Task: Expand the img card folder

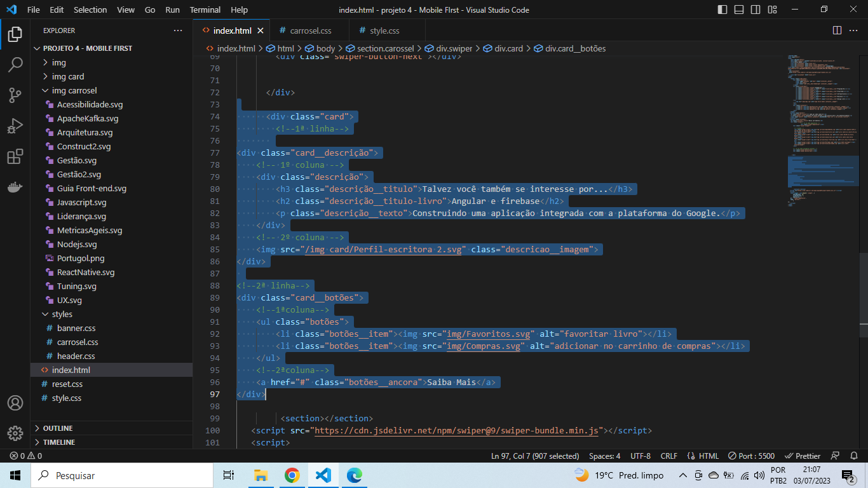Action: point(111,76)
